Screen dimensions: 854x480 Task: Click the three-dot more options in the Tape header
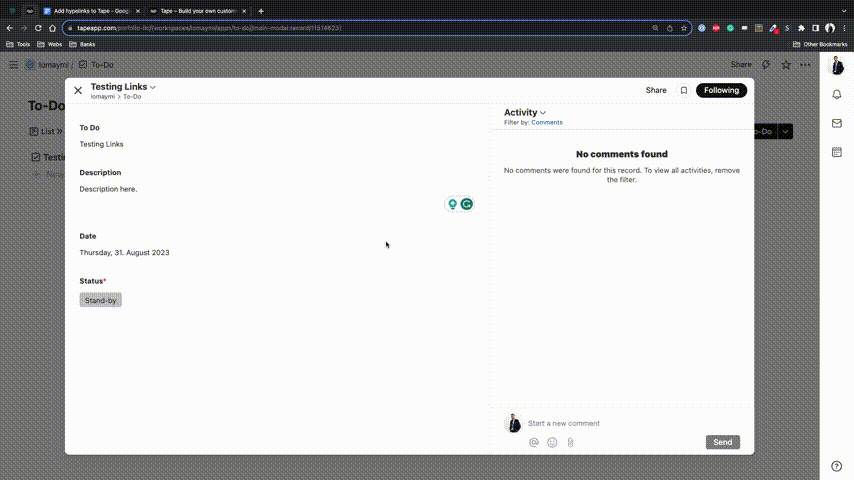(x=805, y=65)
